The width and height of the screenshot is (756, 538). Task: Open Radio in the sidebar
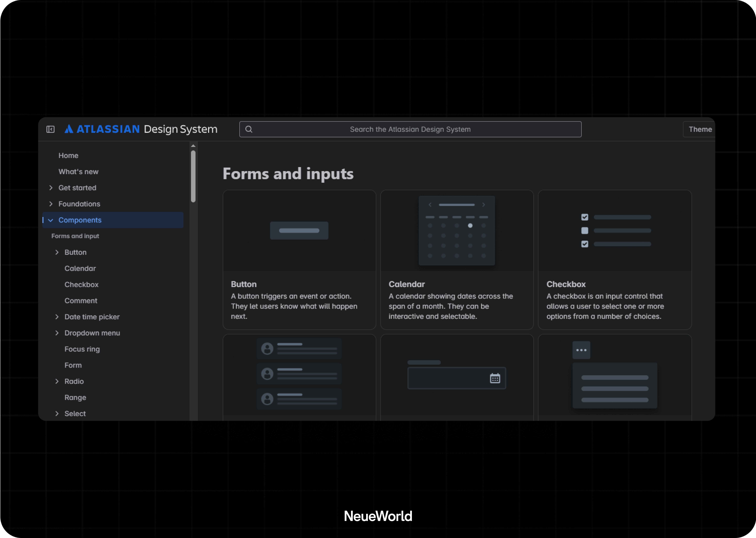74,381
